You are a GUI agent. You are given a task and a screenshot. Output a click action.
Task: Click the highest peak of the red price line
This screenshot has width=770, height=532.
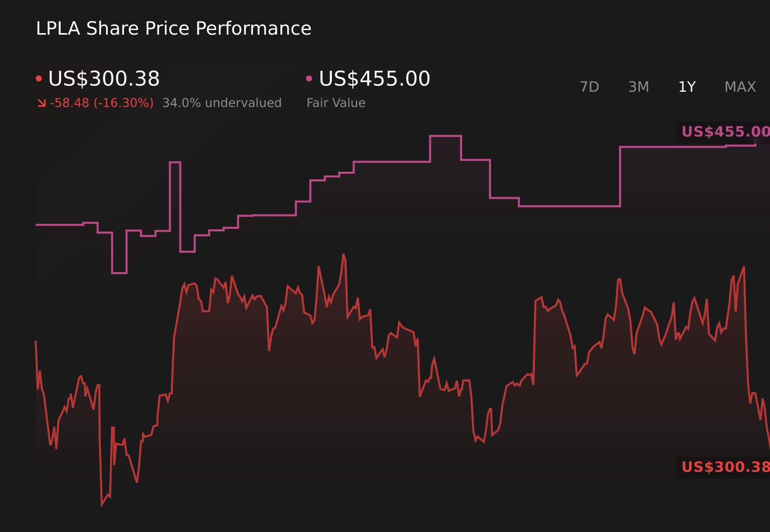[344, 254]
